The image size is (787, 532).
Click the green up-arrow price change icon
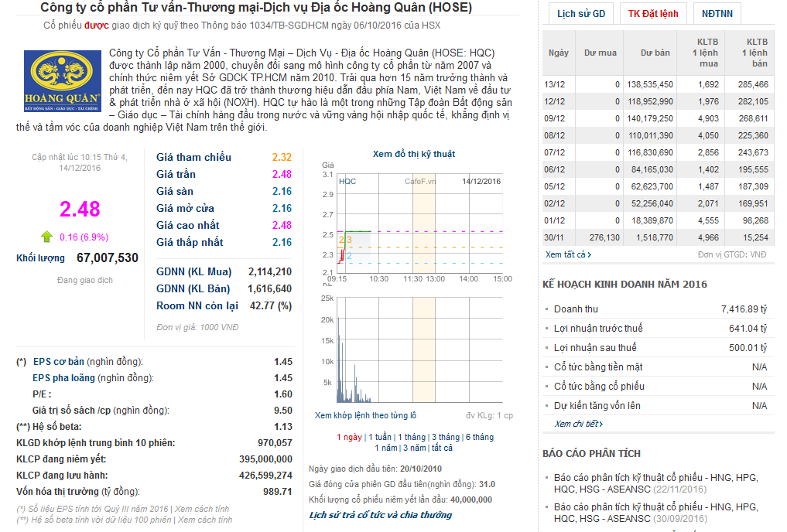[46, 237]
